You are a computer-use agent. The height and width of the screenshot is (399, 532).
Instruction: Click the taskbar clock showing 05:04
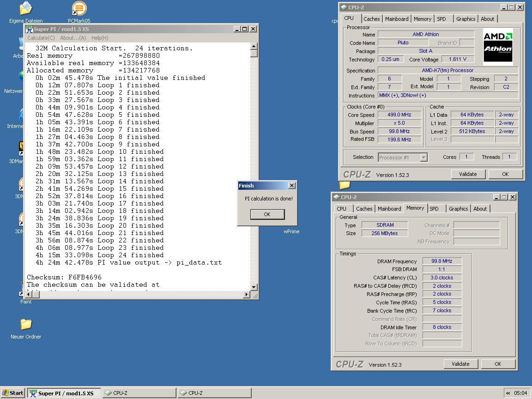coord(520,393)
